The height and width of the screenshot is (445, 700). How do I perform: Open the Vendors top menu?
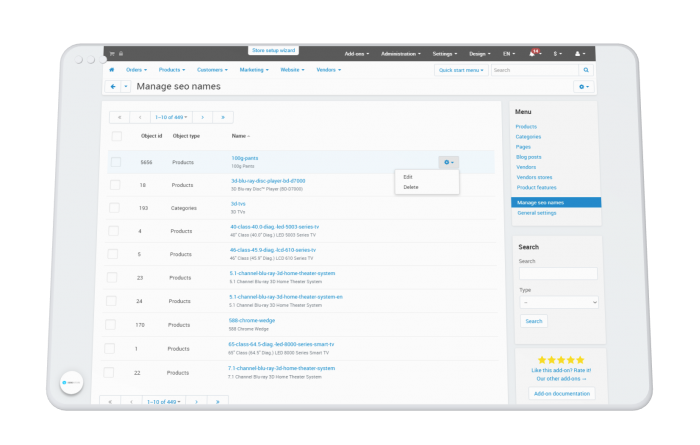(329, 70)
